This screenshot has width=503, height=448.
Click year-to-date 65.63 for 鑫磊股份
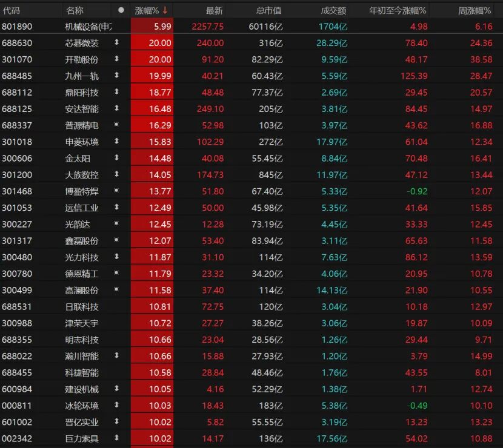click(x=416, y=241)
